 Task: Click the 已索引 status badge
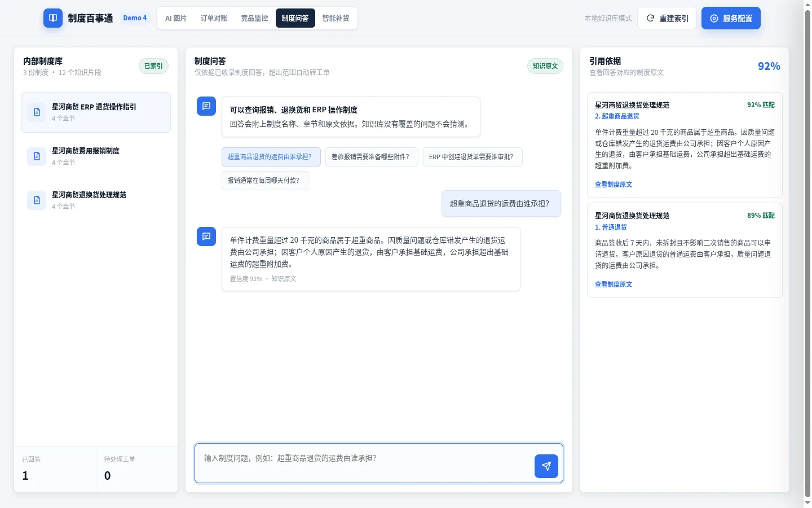point(153,66)
